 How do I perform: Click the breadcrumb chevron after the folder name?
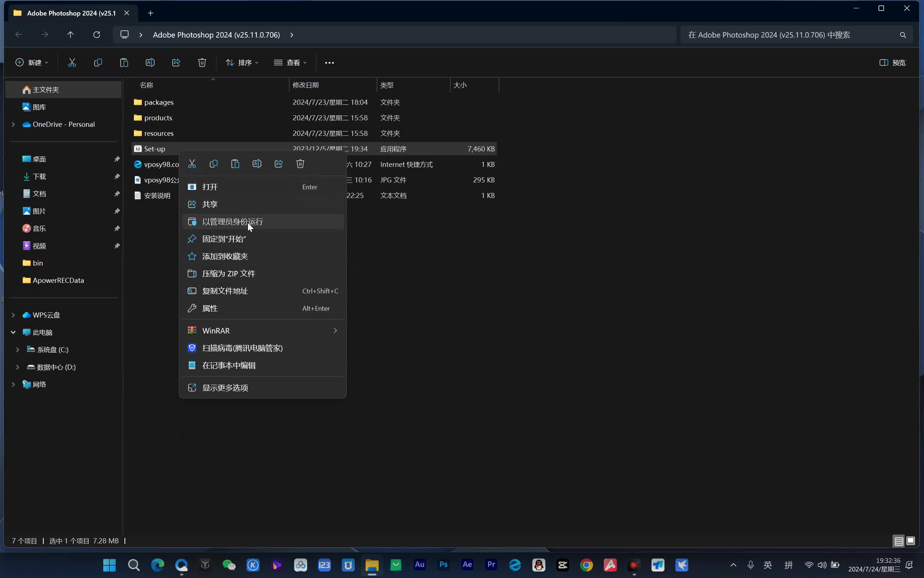pos(292,35)
